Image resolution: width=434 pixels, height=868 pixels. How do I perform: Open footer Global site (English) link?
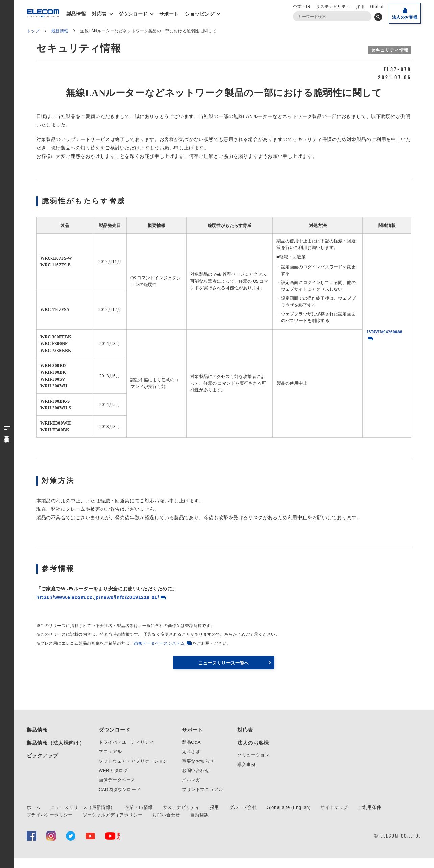(x=288, y=807)
